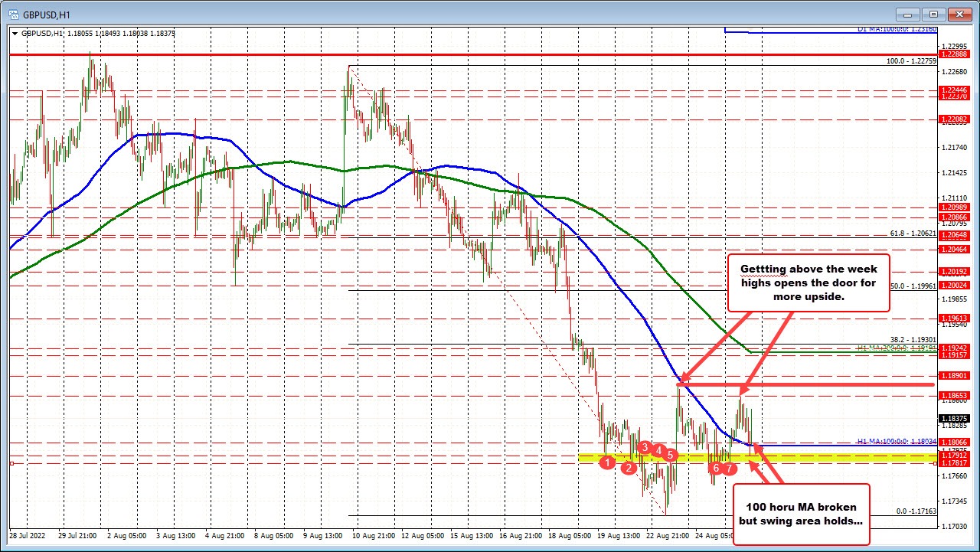Select numbered marker 7 near the swing area
Viewport: 980px width, 552px height.
pos(728,468)
